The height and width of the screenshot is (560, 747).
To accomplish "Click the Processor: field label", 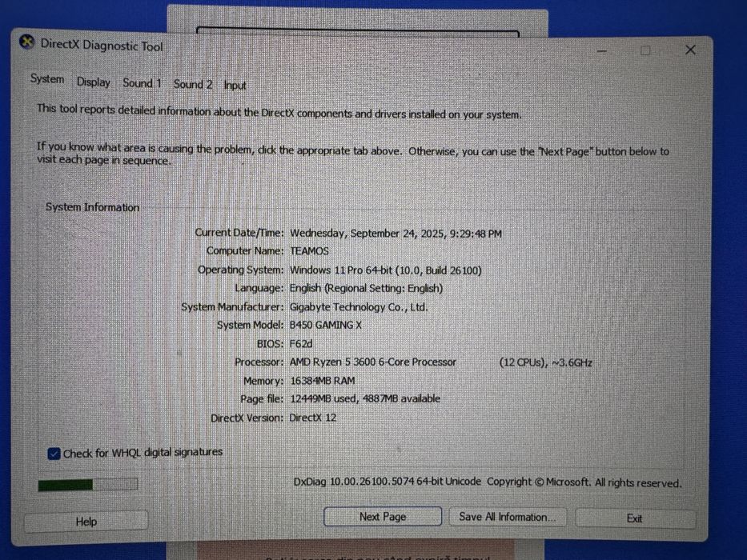I will click(x=259, y=362).
